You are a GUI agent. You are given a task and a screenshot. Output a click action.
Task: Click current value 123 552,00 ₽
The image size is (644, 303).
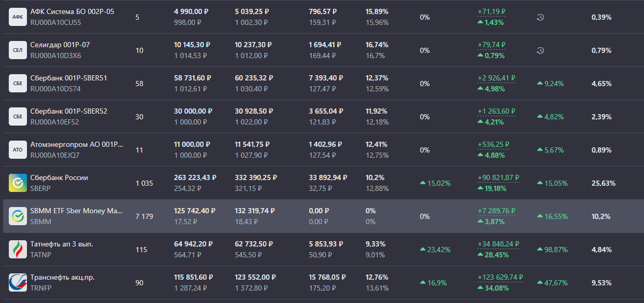pos(255,278)
